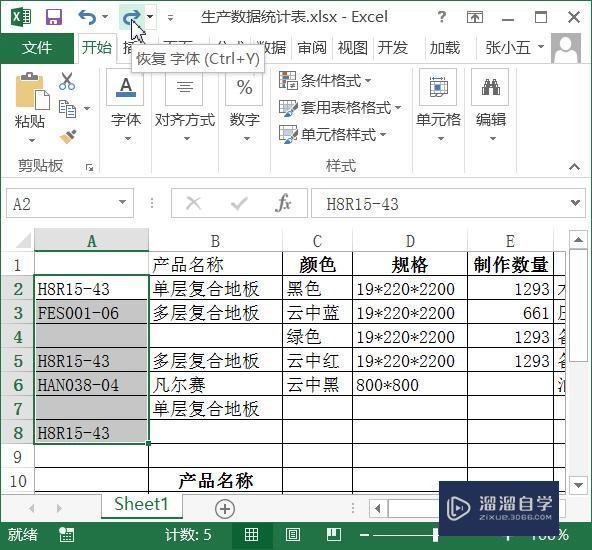Switch to Page Break Preview icon
Image resolution: width=592 pixels, height=550 pixels.
[x=334, y=535]
